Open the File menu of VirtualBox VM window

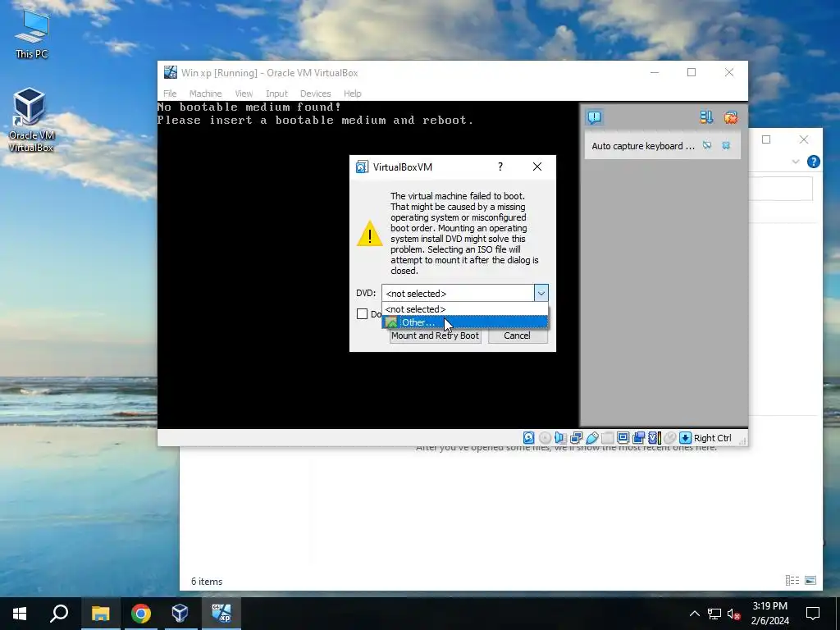coord(170,94)
